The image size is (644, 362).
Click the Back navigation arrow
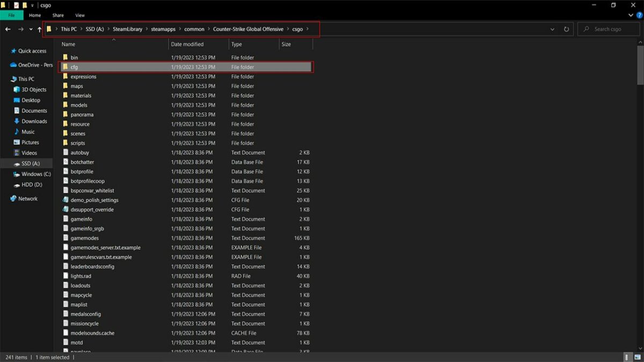[8, 29]
